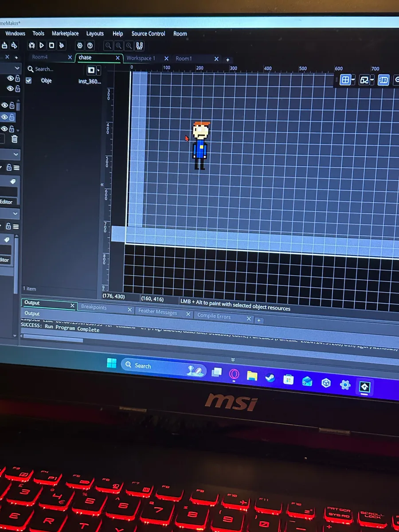Toggle eye icon of the highlighted layer

[4, 117]
